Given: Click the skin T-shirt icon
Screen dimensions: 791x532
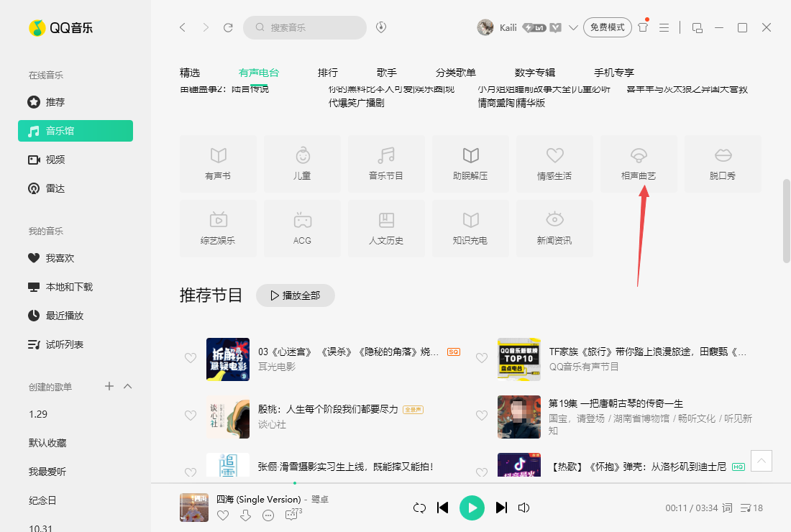Looking at the screenshot, I should (x=643, y=27).
